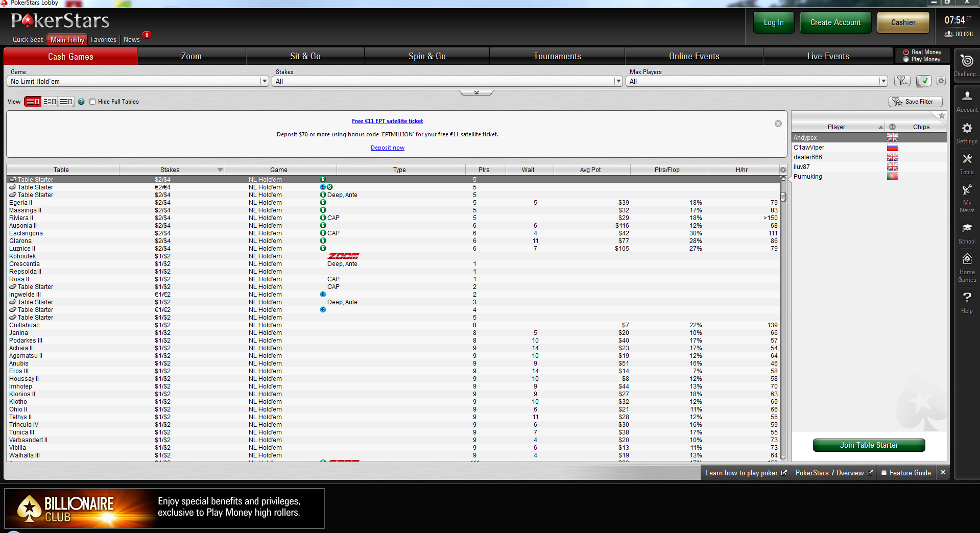Toggle the Feature Guide checkbox

click(884, 473)
